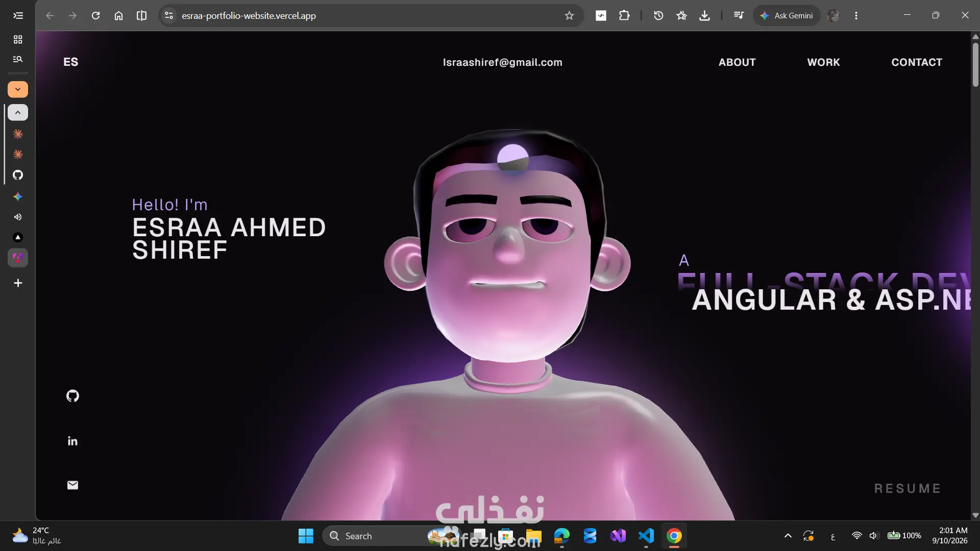Screen dimensions: 980x551
Task: Click the Ask Gemini button
Action: (786, 16)
